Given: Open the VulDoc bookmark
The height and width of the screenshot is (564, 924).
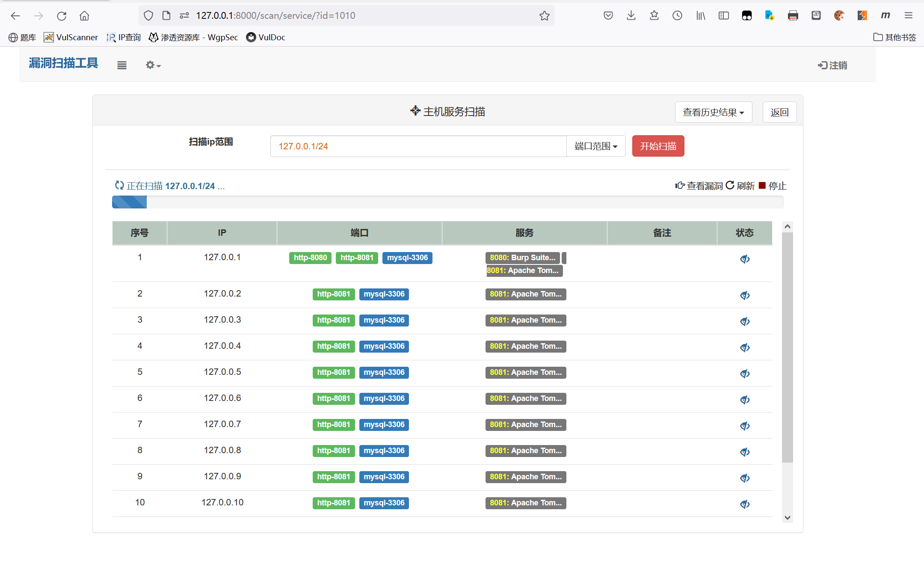Looking at the screenshot, I should click(266, 38).
